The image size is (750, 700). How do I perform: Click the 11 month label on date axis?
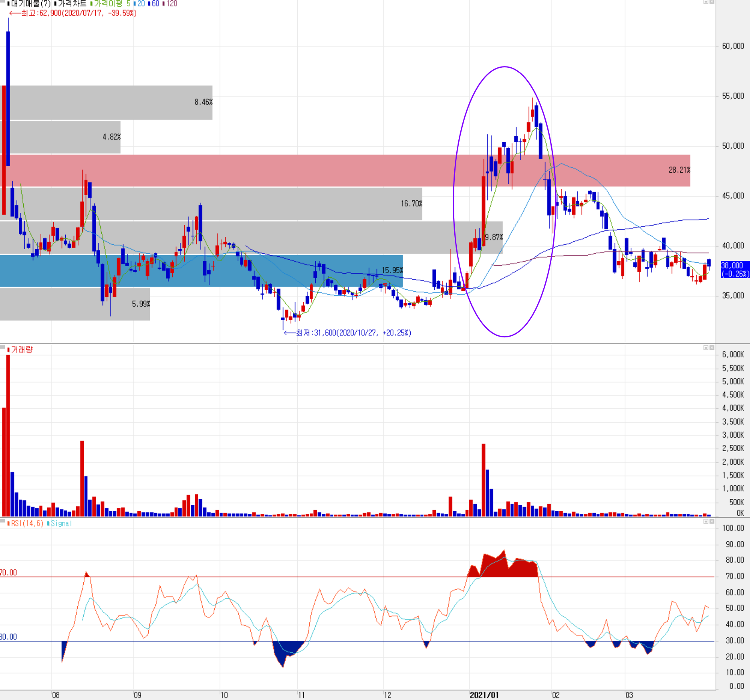coord(301,695)
